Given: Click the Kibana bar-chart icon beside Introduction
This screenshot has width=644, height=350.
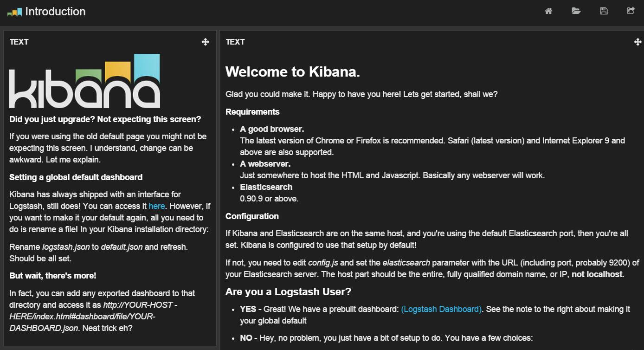Looking at the screenshot, I should coord(14,12).
